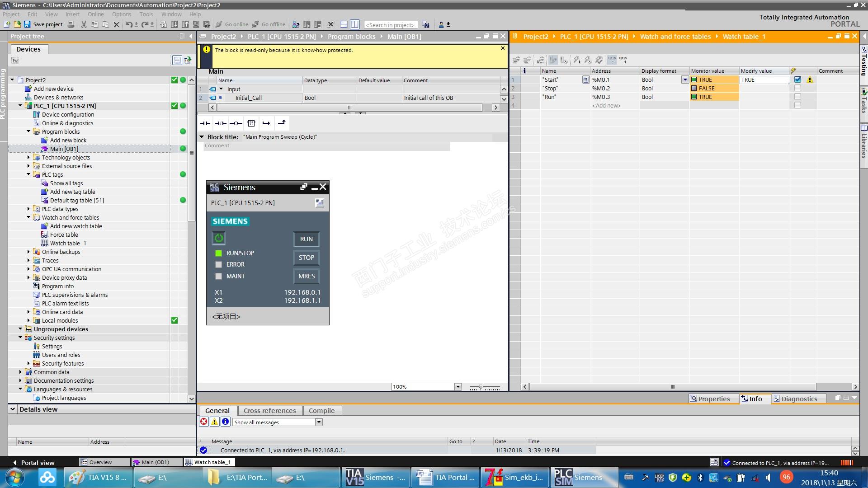The width and height of the screenshot is (868, 488).
Task: Open the Display format dropdown for Start
Action: pyautogui.click(x=685, y=80)
